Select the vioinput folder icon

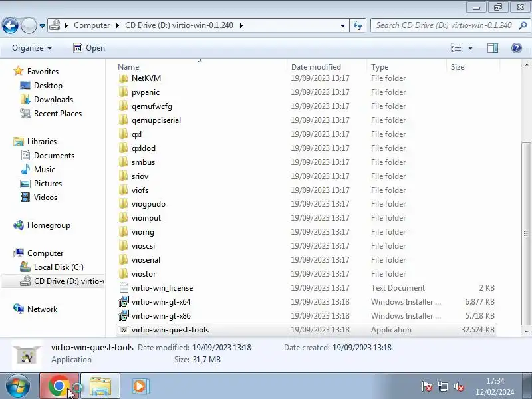124,218
